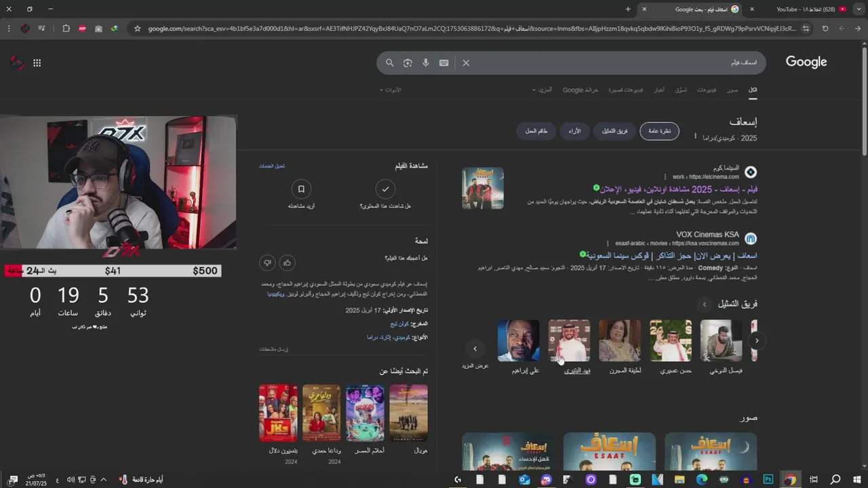The width and height of the screenshot is (868, 488).
Task: Click the تعديل الخدمات link
Action: [272, 166]
